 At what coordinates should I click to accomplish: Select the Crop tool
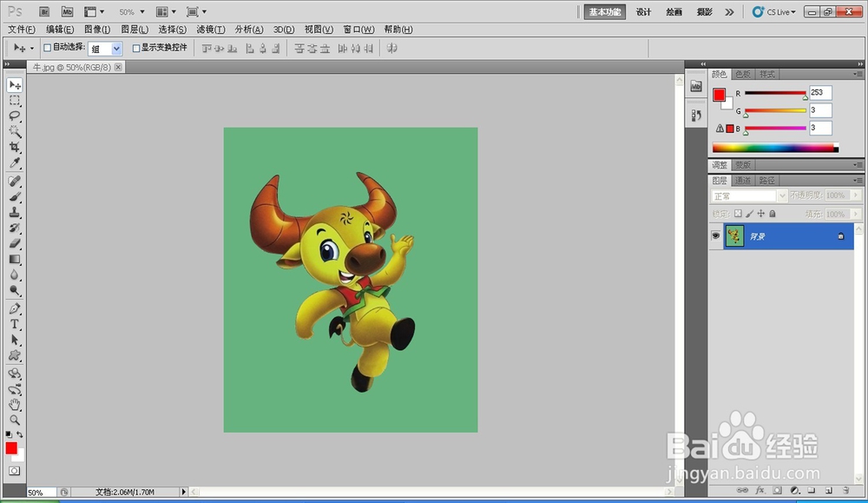(15, 148)
